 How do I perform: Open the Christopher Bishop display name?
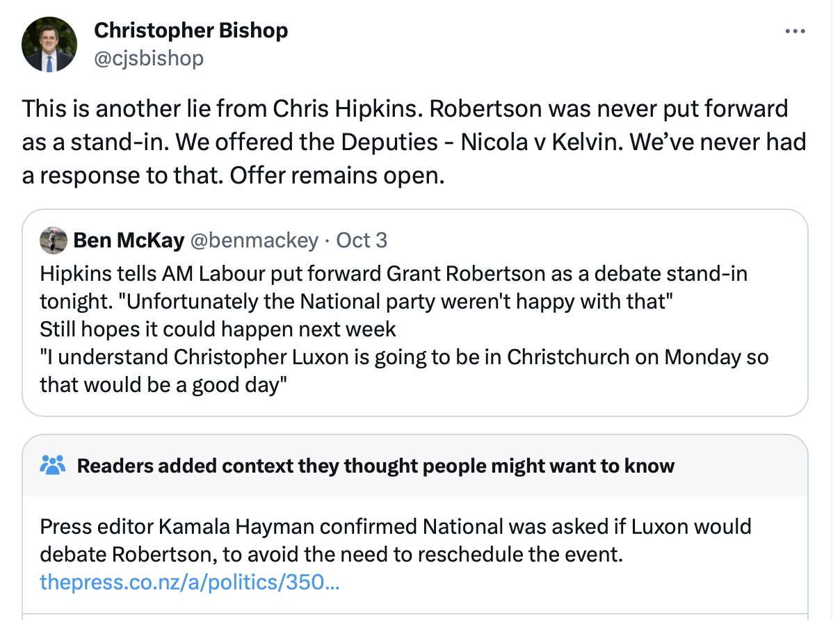pyautogui.click(x=191, y=31)
